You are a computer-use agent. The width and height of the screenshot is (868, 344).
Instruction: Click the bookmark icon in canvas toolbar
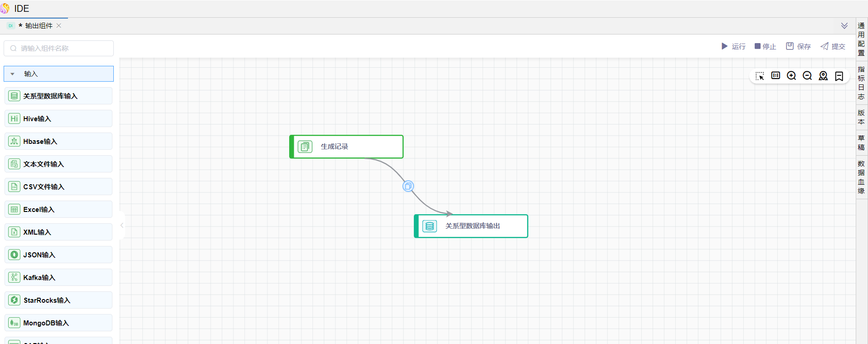point(839,76)
